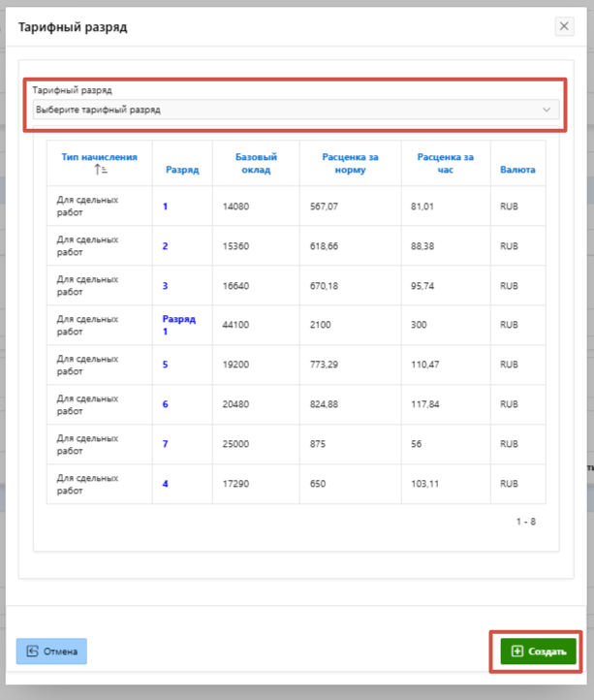
Task: Open tariff grade link 3
Action: (x=166, y=286)
